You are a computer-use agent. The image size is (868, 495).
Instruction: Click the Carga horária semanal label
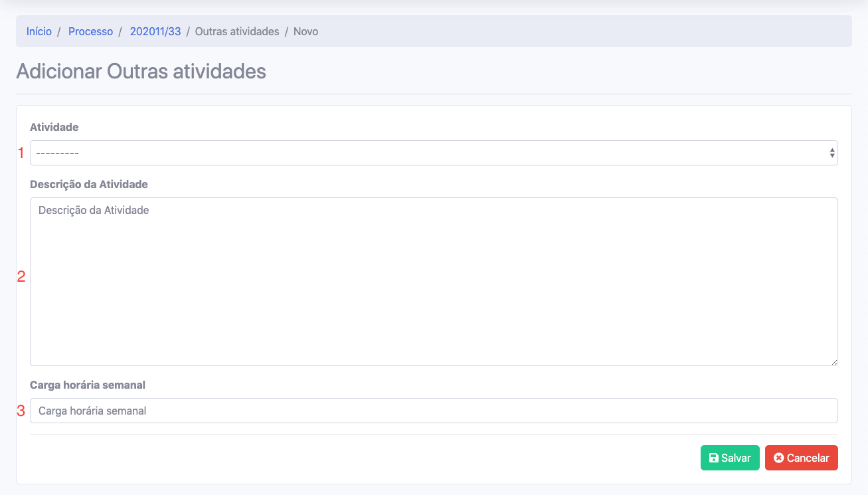[x=88, y=385]
